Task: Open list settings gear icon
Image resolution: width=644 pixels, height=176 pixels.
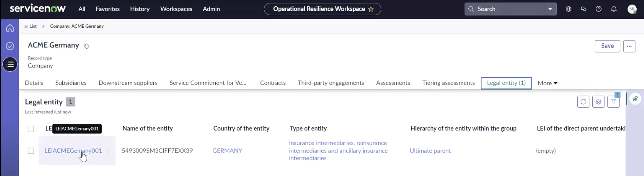Action: (598, 102)
